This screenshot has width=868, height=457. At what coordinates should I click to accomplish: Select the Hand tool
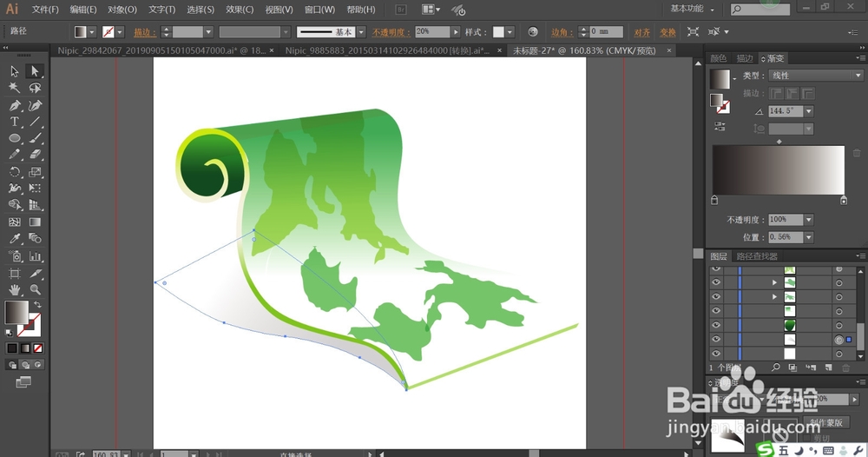click(x=15, y=289)
